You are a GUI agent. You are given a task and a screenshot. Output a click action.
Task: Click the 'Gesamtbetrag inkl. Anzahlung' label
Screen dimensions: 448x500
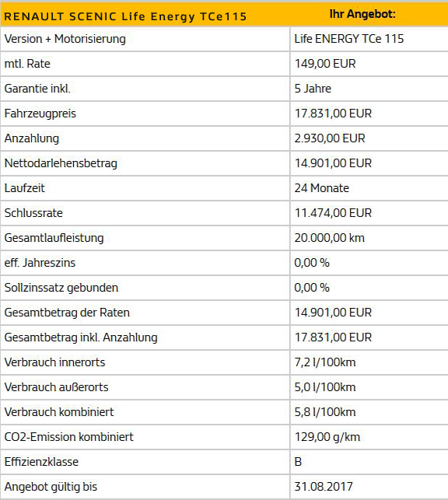click(81, 337)
